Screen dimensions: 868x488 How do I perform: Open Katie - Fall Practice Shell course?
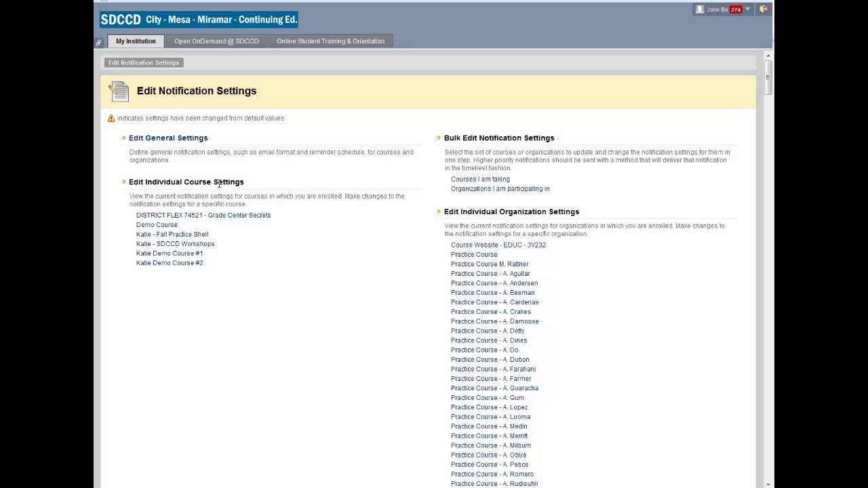pyautogui.click(x=172, y=235)
